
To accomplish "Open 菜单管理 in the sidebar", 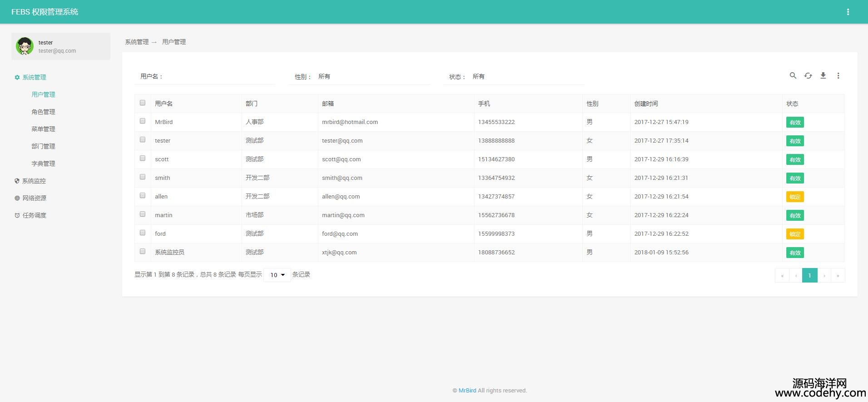I will 43,129.
